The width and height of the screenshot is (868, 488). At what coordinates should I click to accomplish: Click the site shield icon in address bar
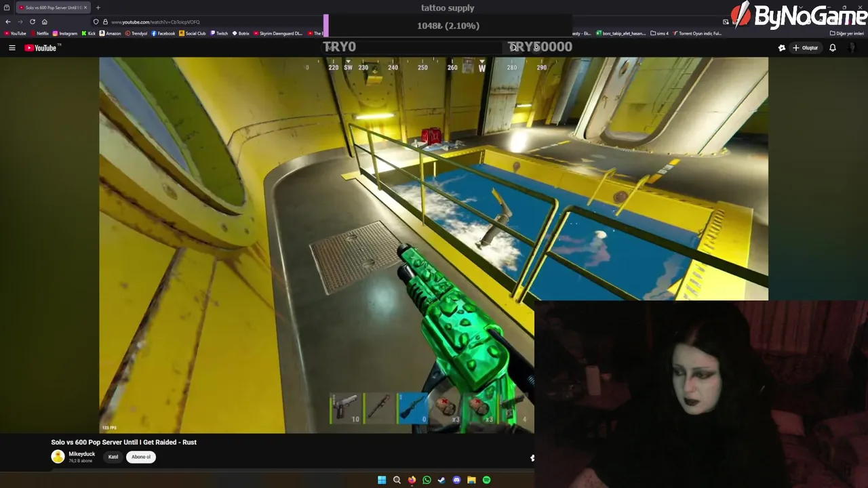(96, 22)
